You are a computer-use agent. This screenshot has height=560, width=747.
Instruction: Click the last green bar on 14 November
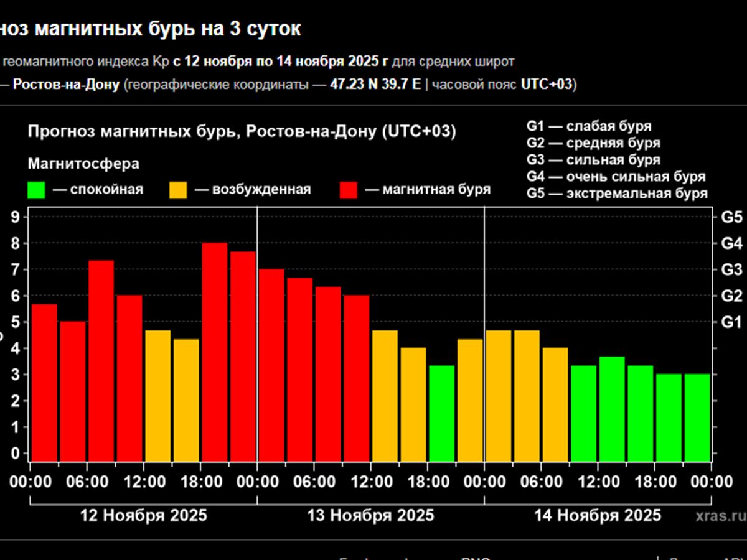(x=697, y=417)
